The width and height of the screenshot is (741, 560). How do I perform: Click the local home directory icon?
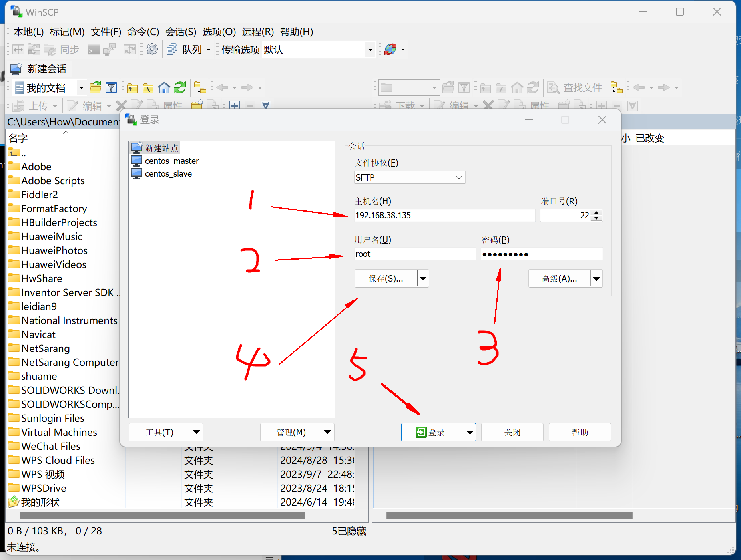164,87
